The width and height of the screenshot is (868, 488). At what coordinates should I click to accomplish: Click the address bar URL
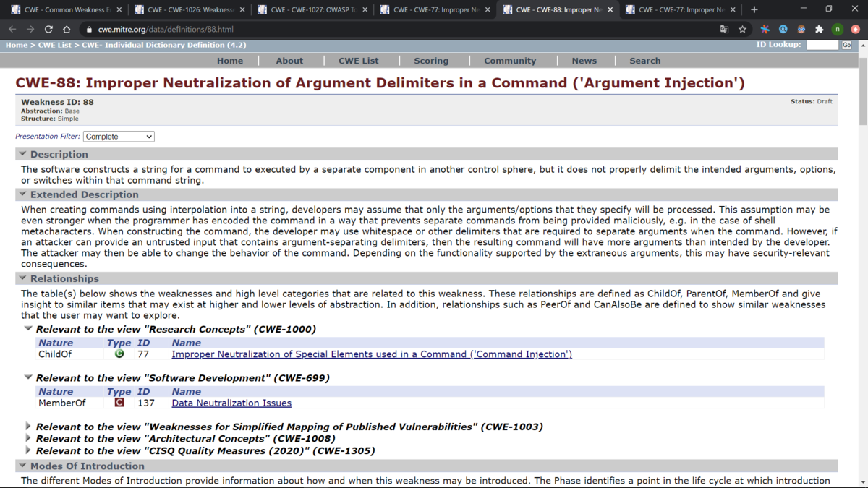pos(166,30)
